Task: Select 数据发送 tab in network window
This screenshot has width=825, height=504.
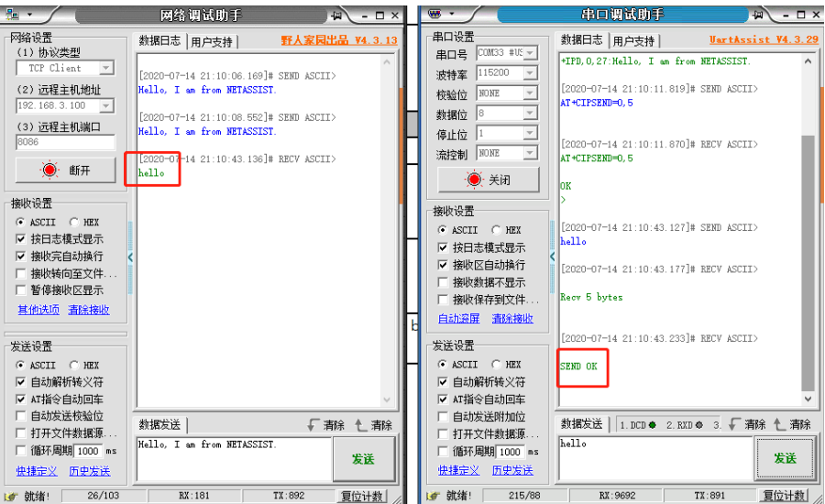Action: point(159,424)
